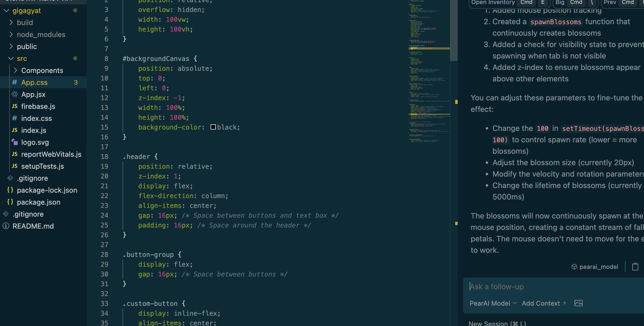Click the black color swatch on line 15
This screenshot has width=644, height=326.
pyautogui.click(x=213, y=127)
